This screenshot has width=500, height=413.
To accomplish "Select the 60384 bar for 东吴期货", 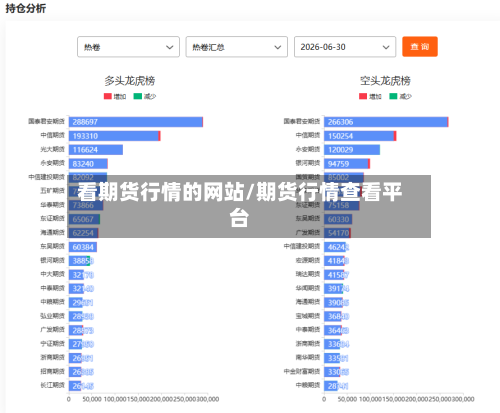I will coord(83,247).
